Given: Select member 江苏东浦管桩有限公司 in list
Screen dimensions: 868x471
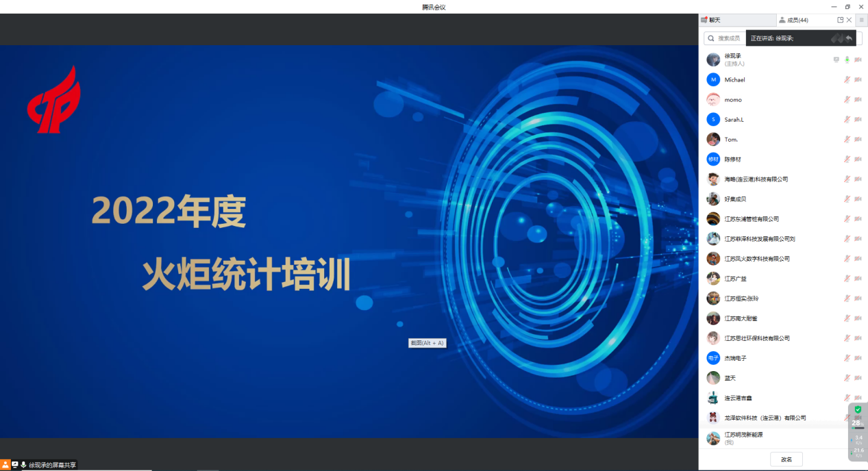Looking at the screenshot, I should [752, 219].
